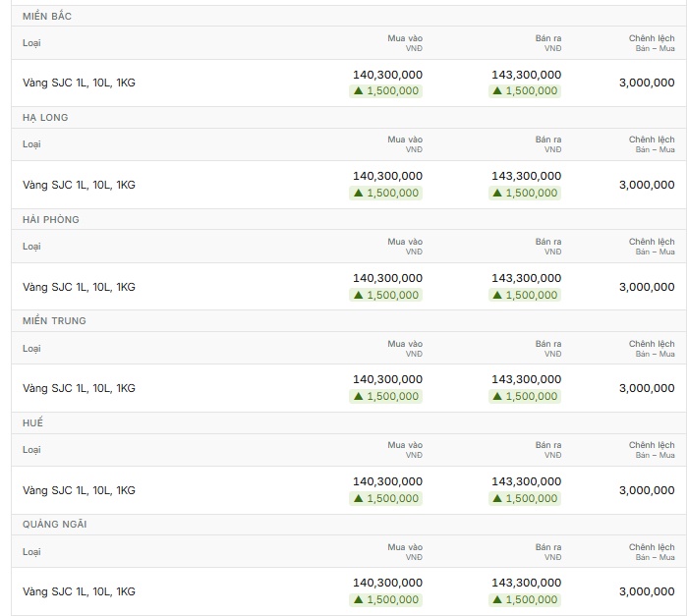Click the green up arrow under Miền Bắc buy price
Viewport: 688px width, 616px height.
pos(359,90)
